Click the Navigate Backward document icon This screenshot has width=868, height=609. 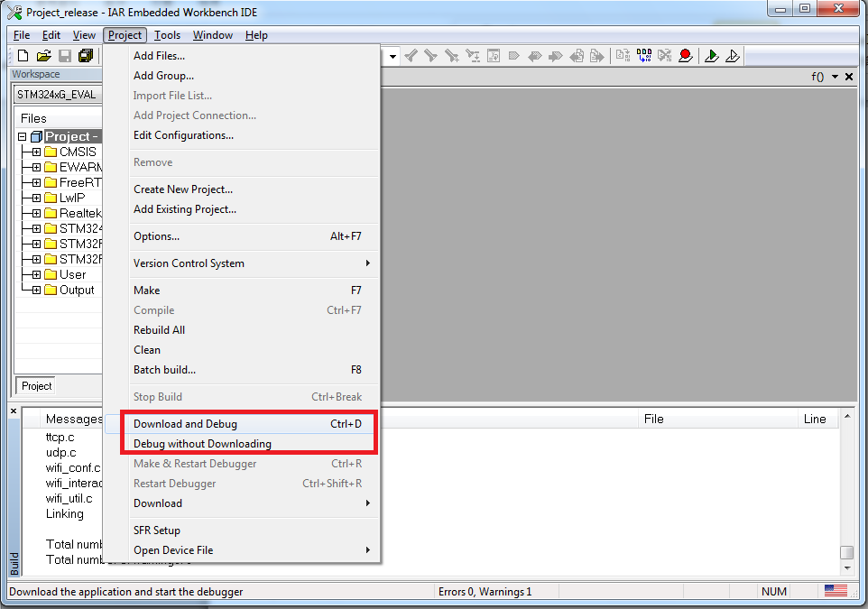tap(577, 55)
